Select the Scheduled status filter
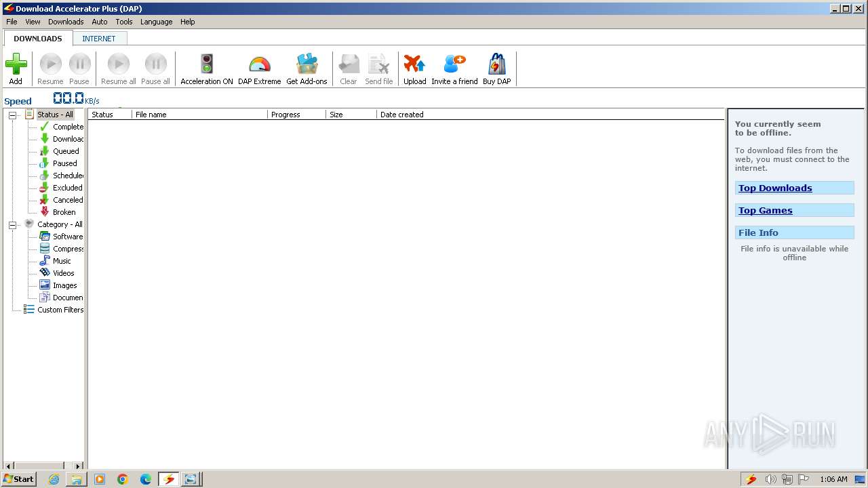The width and height of the screenshot is (868, 488). click(68, 176)
